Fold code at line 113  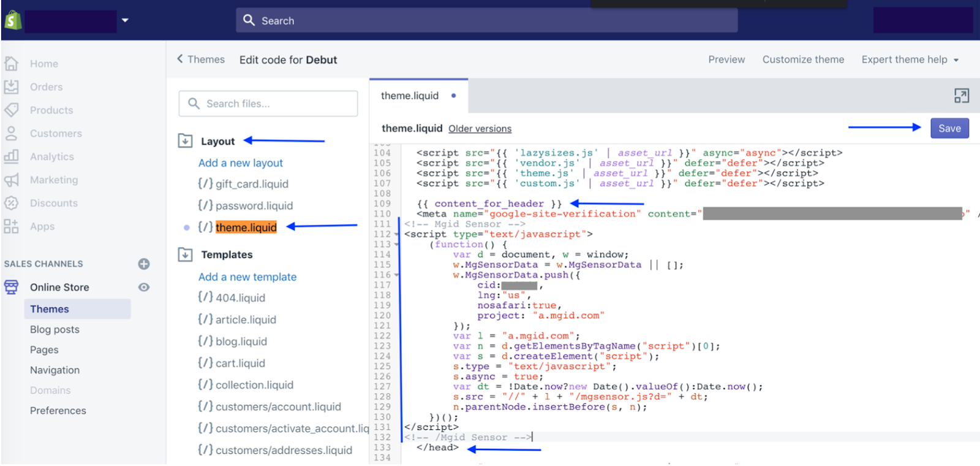click(x=396, y=245)
